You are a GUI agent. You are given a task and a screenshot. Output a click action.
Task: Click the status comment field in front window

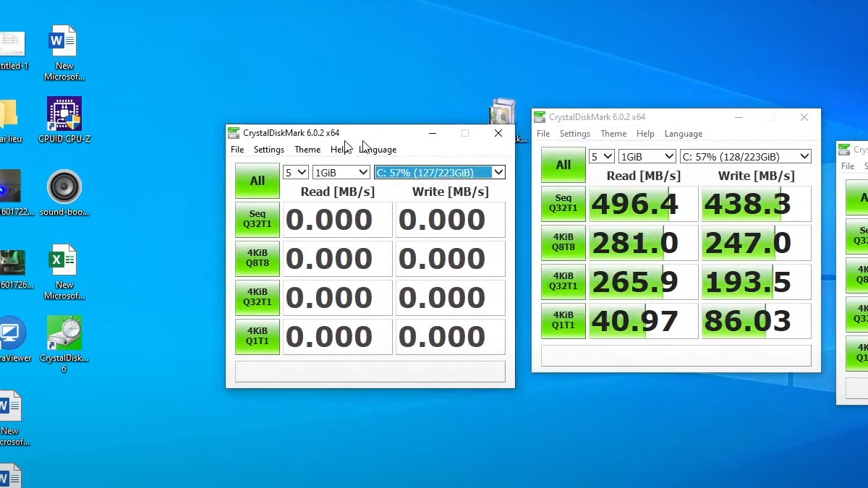tap(370, 371)
